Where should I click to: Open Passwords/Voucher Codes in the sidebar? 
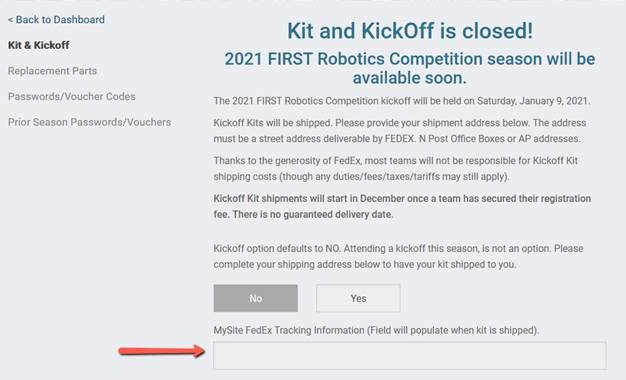(72, 96)
